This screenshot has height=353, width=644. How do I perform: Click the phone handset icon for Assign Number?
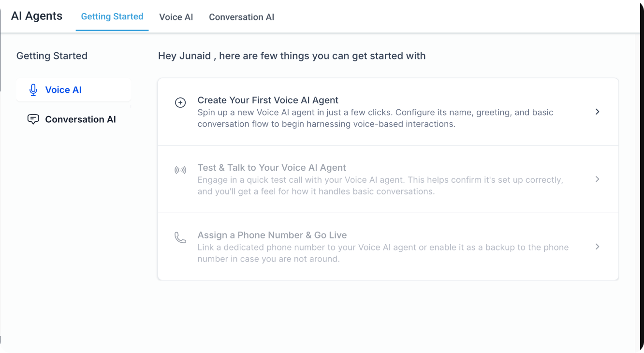(x=180, y=237)
